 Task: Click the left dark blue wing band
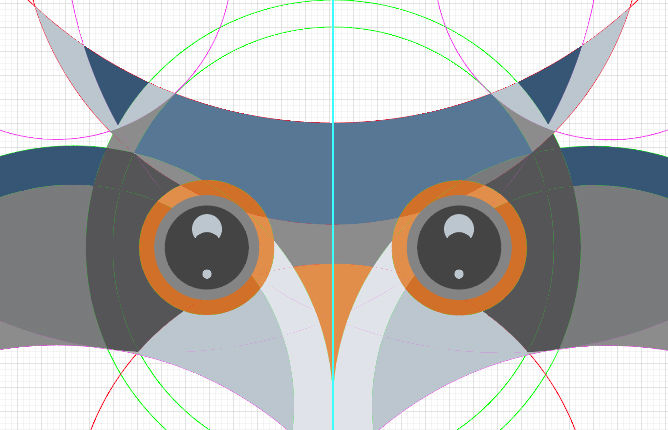(40, 172)
